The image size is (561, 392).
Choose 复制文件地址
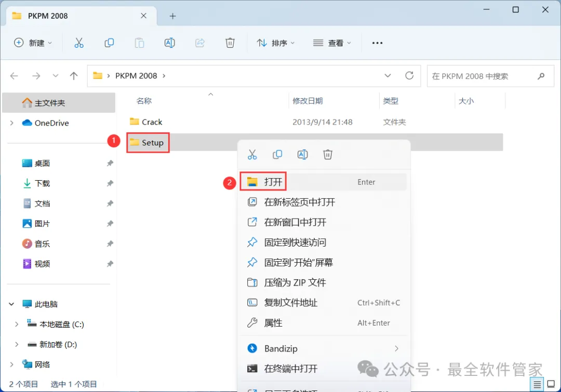324,303
